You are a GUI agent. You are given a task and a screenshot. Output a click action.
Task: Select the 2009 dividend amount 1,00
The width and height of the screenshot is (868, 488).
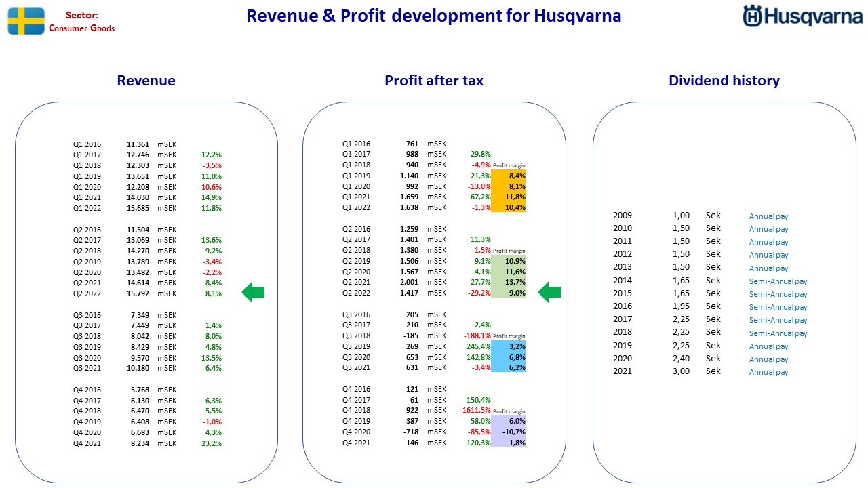click(x=681, y=216)
